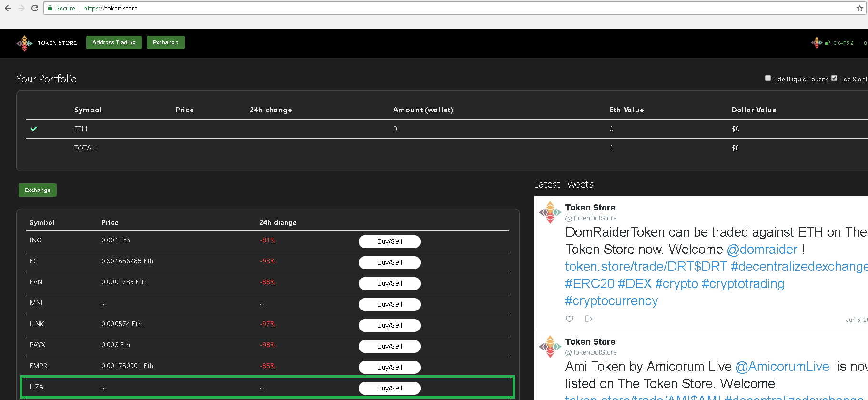Click the portfolio Price column header
This screenshot has height=400, width=868.
tap(184, 110)
